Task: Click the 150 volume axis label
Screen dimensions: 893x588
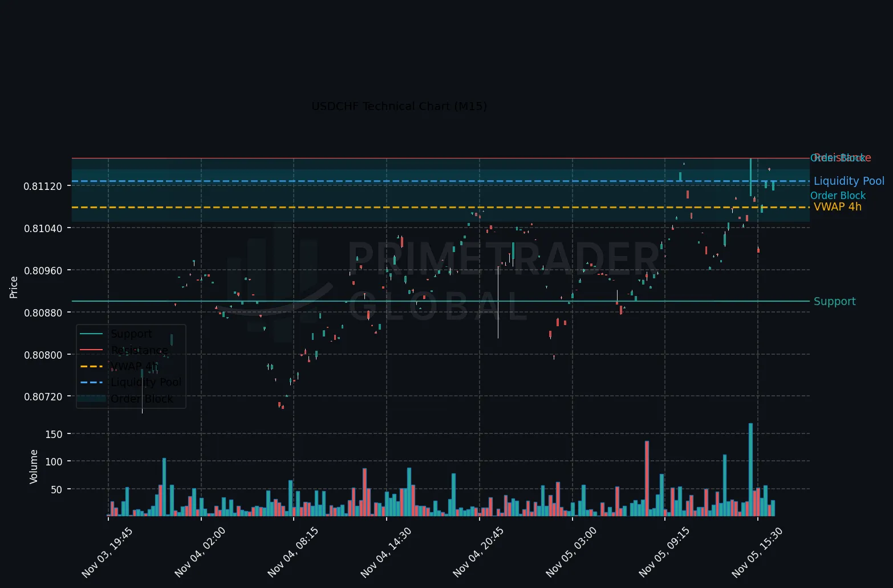Action: click(x=54, y=435)
